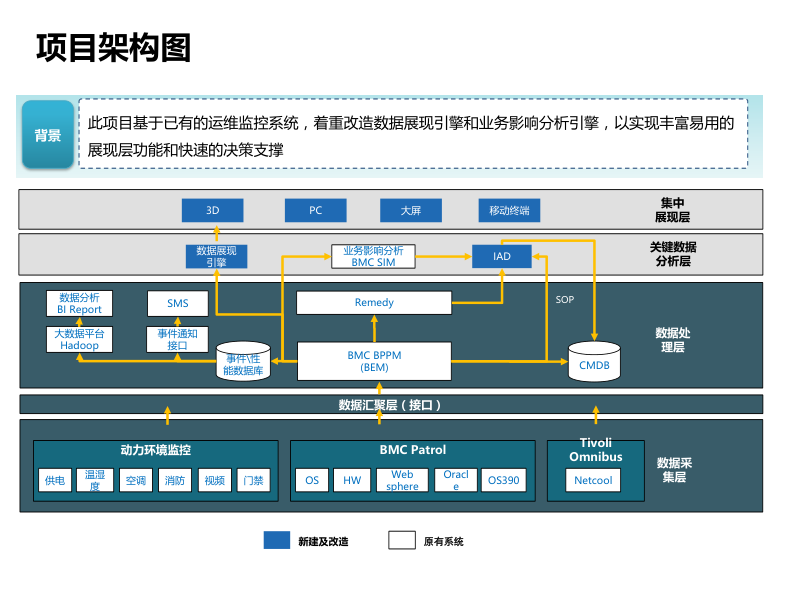Image resolution: width=800 pixels, height=600 pixels.
Task: Click the SOP label
Action: (x=565, y=299)
